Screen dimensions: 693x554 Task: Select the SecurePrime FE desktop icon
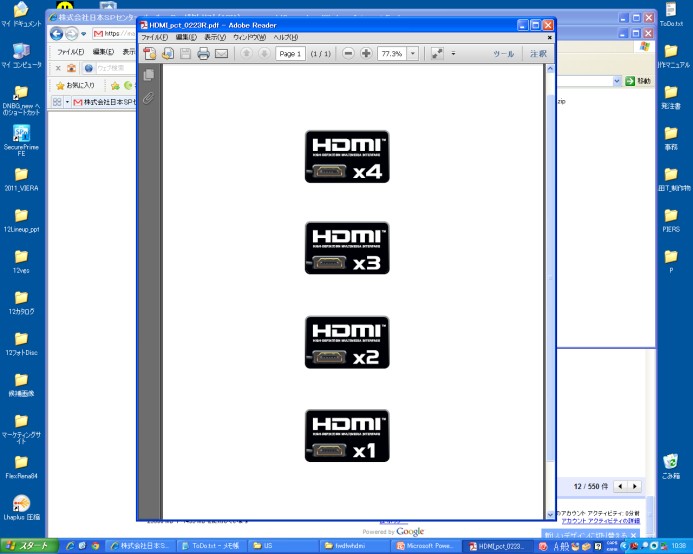[x=21, y=140]
